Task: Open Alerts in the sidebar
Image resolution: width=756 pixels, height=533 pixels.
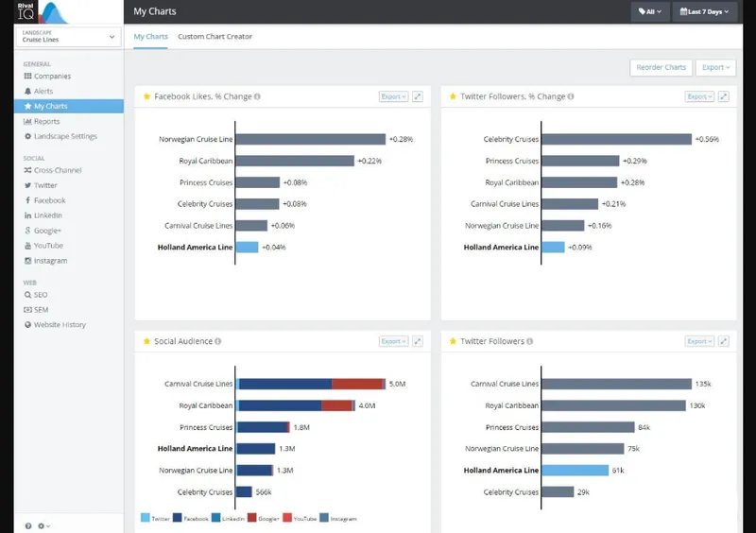Action: (x=39, y=91)
